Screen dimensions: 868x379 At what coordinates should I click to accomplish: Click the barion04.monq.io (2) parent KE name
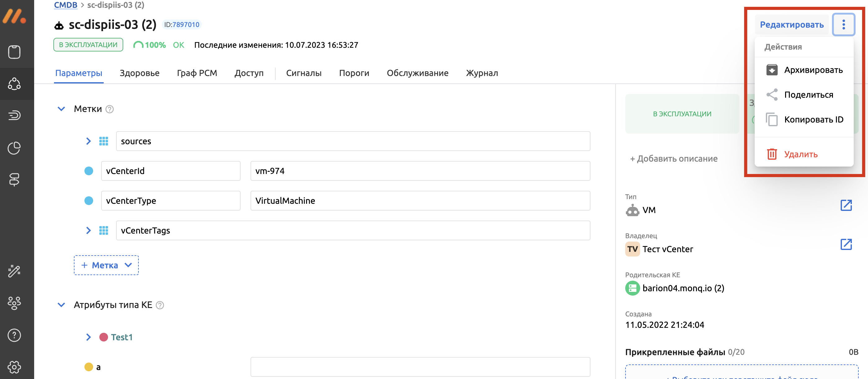[683, 288]
